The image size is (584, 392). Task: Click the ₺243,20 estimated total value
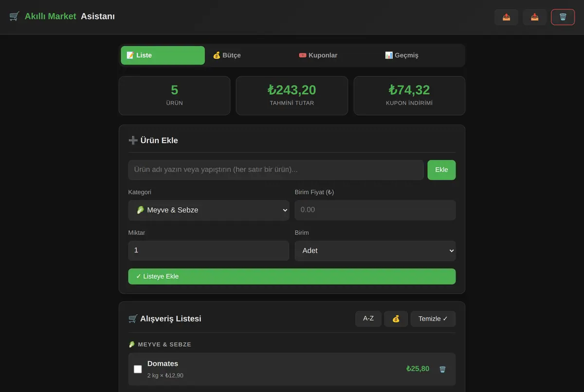tap(292, 90)
